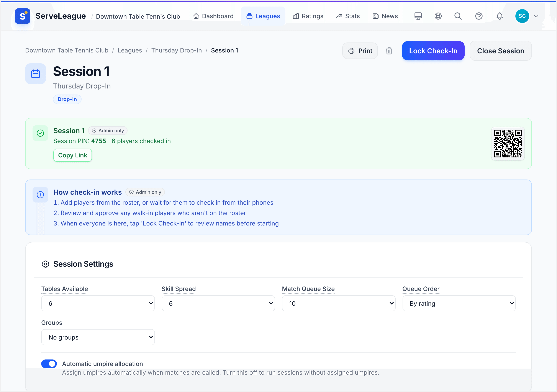
Task: Click the ServeLeague logo icon
Action: coord(22,16)
